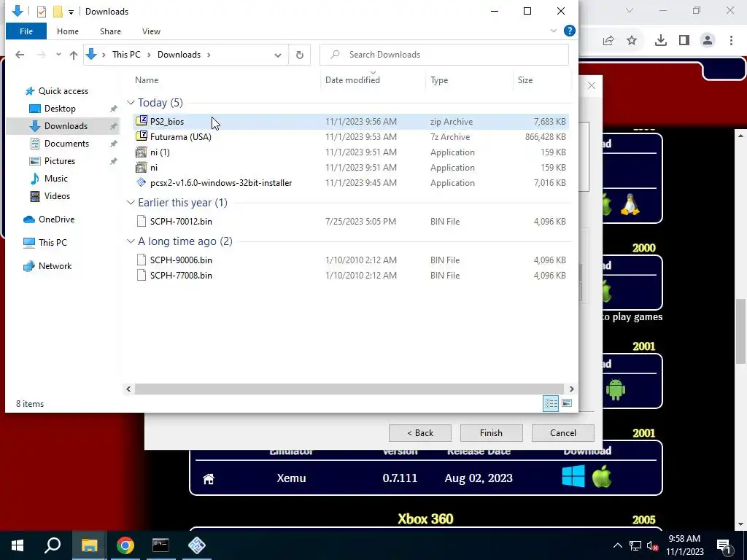Select the pcsx2 installer file icon
The width and height of the screenshot is (747, 560).
click(x=141, y=183)
